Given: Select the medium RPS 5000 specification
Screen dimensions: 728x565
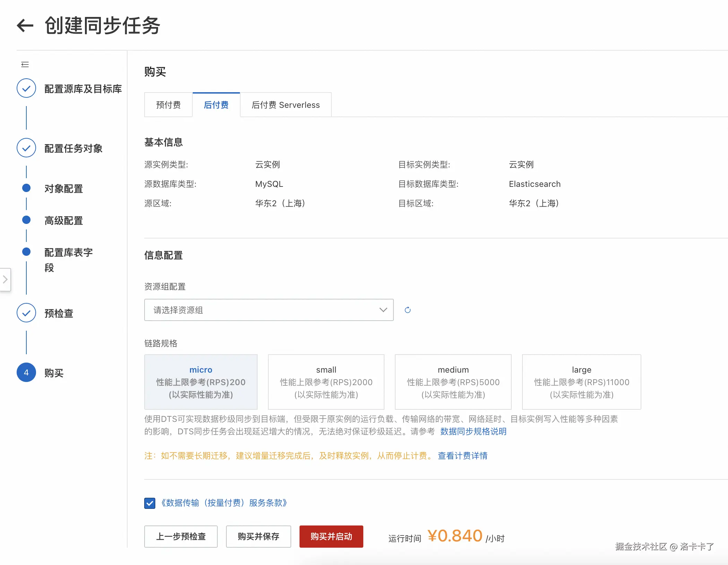Looking at the screenshot, I should 453,382.
